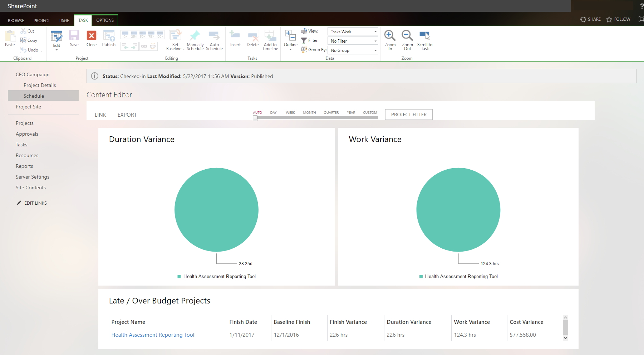Open Project Site link
Viewport: 644px width, 355px height.
(x=28, y=107)
